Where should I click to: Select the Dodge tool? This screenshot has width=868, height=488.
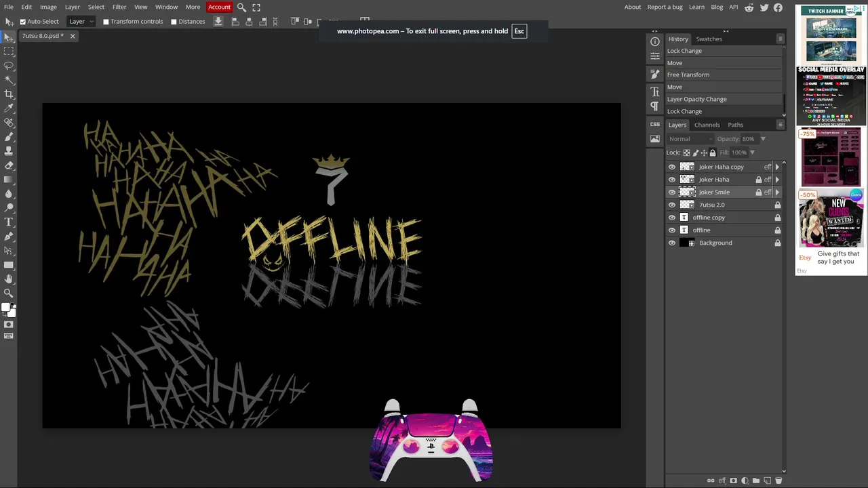[x=9, y=208]
